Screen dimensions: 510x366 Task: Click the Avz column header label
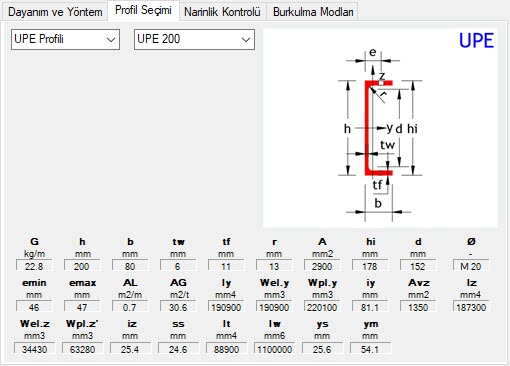point(419,283)
